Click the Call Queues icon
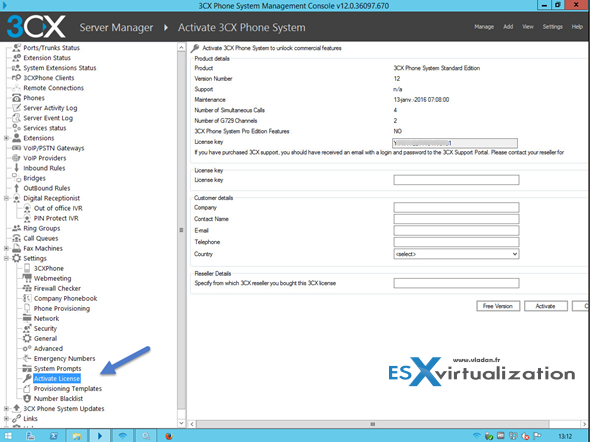Image resolution: width=590 pixels, height=442 pixels. 16,238
